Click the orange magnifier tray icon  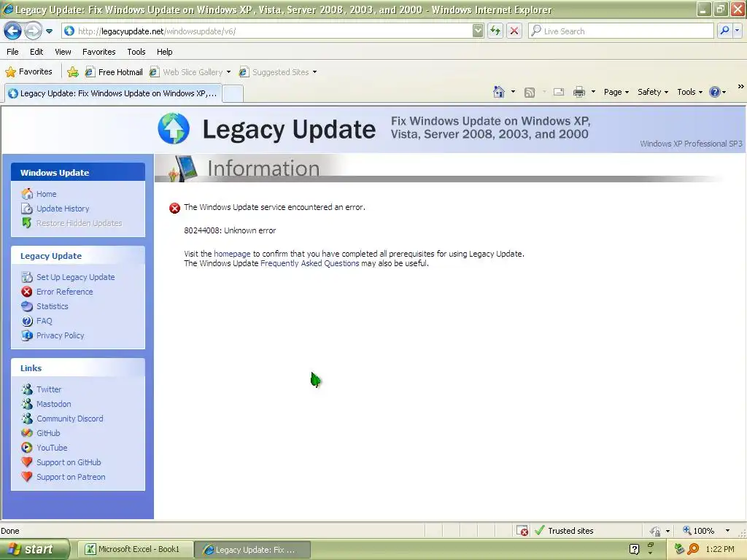693,549
